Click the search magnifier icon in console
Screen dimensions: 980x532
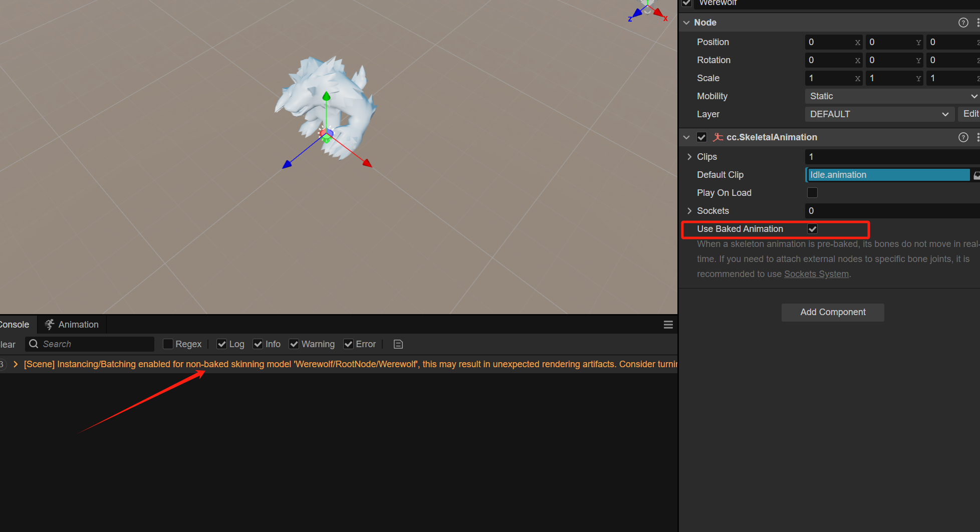pyautogui.click(x=34, y=344)
